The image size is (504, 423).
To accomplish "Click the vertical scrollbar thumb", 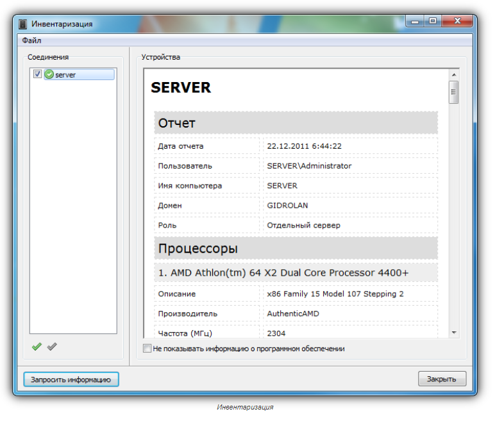I will (454, 92).
